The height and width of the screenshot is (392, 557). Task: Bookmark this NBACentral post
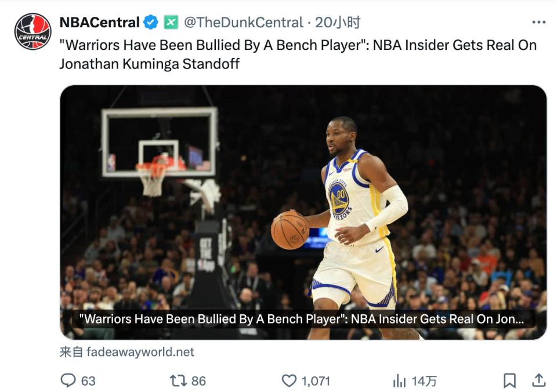pos(509,380)
